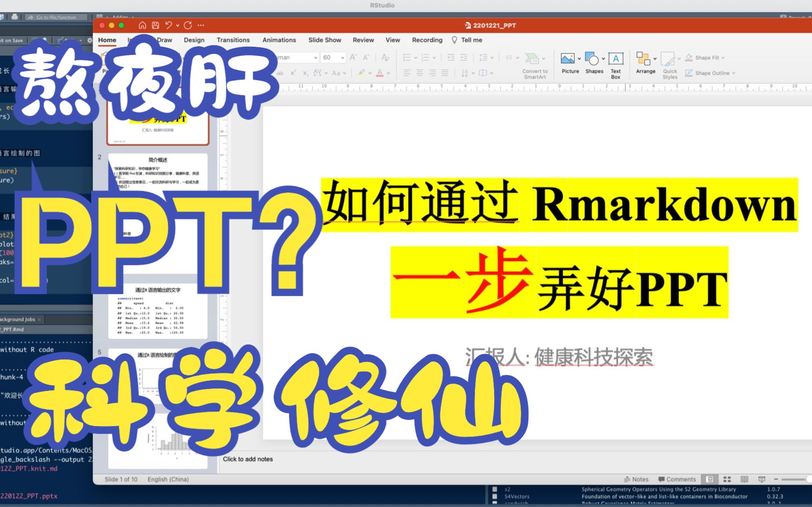Open the more options ellipsis in the title bar

tap(201, 25)
